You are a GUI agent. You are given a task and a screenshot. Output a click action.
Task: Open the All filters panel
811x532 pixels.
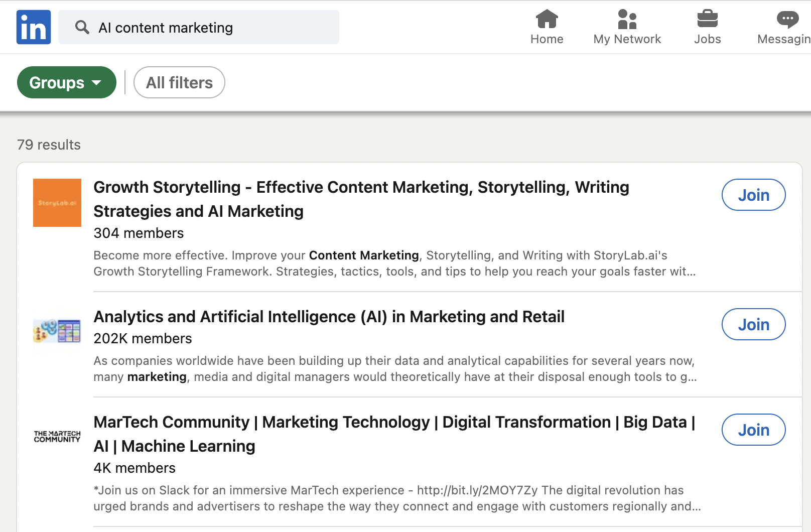click(x=179, y=82)
